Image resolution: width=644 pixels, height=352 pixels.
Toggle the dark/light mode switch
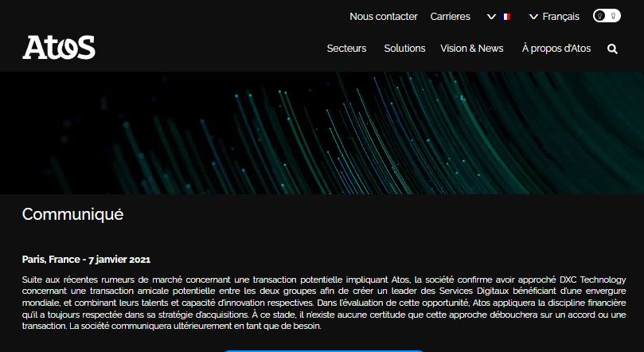(x=607, y=16)
